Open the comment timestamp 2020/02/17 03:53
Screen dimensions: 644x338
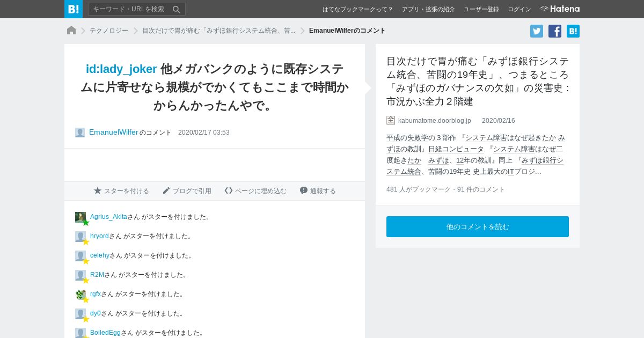[x=204, y=133]
